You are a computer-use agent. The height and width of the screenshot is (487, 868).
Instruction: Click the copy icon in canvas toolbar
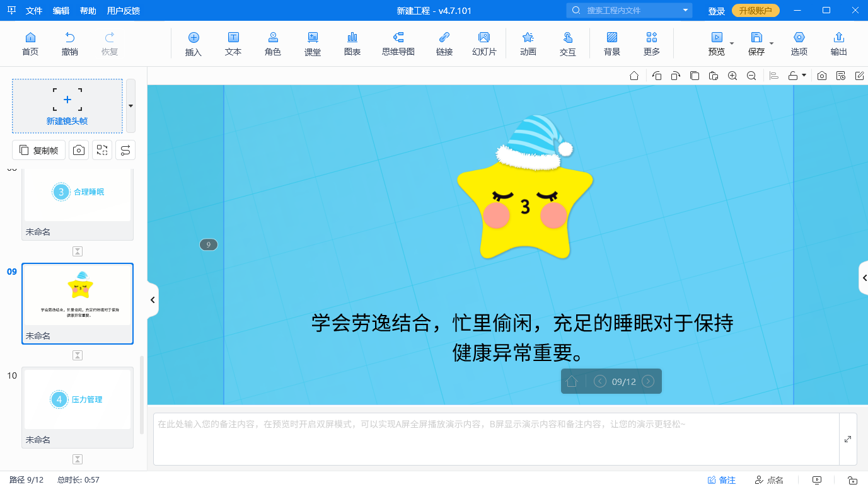(x=695, y=76)
